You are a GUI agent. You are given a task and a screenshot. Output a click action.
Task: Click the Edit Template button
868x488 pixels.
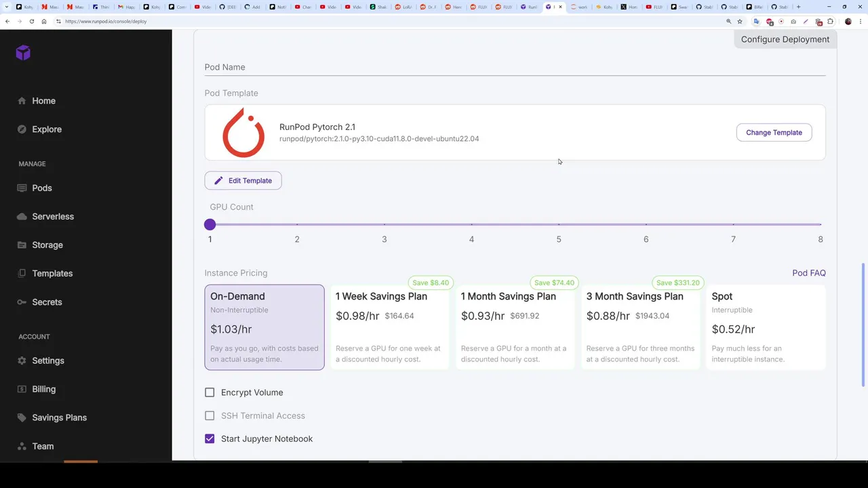click(243, 180)
